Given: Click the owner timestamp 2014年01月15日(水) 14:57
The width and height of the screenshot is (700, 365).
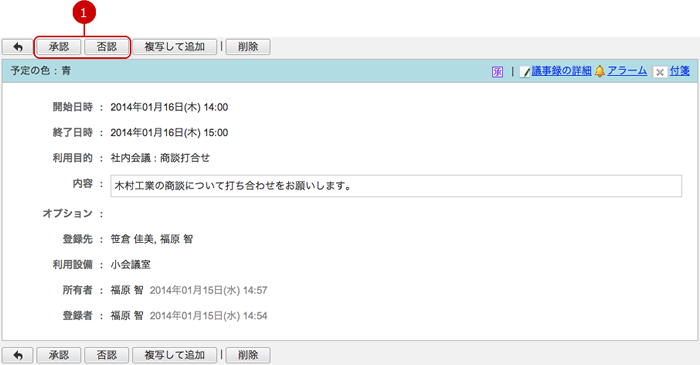Looking at the screenshot, I should pos(208,290).
